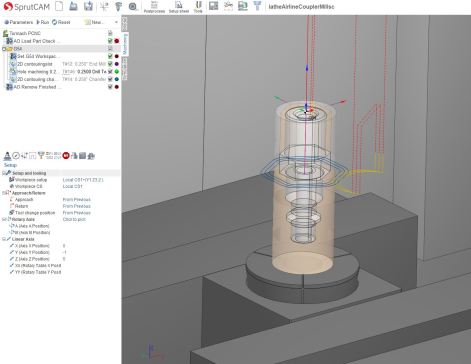Toggle checkbox for AO Load Part Check operation
Image resolution: width=471 pixels, height=364 pixels.
[110, 41]
